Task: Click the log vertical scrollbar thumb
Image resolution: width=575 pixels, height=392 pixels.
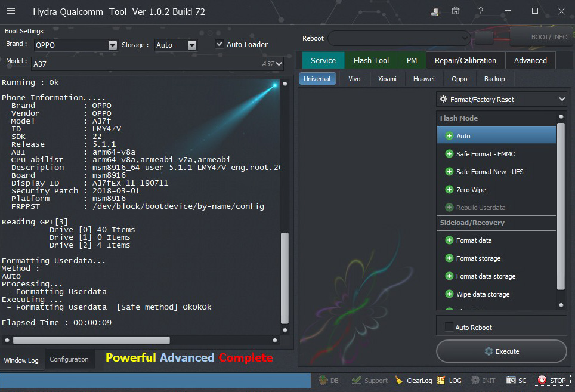Action: [285, 278]
